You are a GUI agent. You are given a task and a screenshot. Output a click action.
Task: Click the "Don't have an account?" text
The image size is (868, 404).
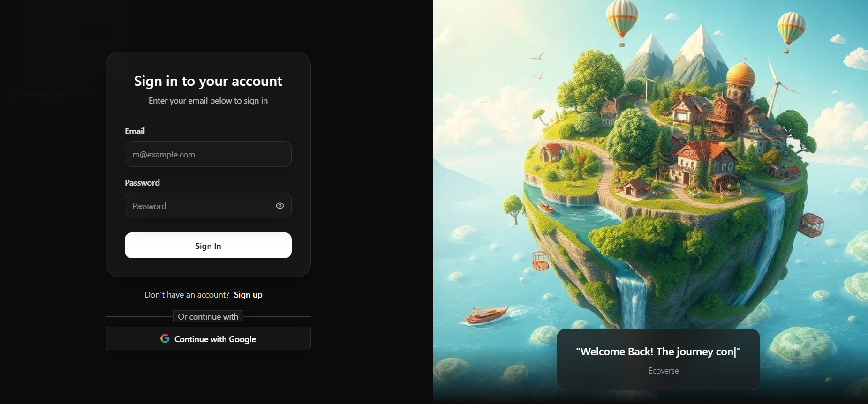pos(187,295)
